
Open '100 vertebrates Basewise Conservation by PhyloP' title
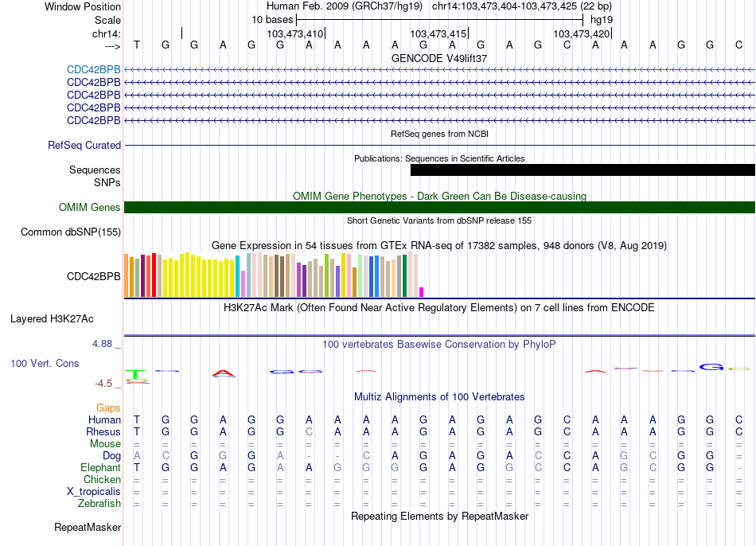click(x=439, y=345)
